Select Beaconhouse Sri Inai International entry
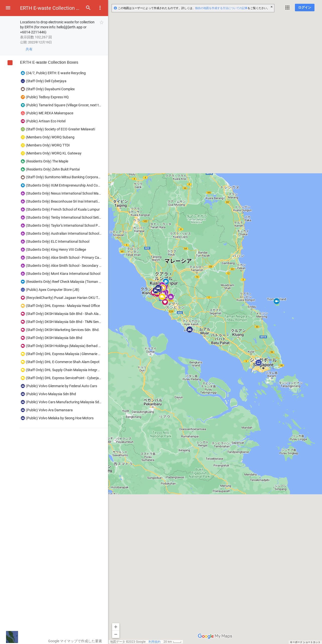 pos(61,201)
